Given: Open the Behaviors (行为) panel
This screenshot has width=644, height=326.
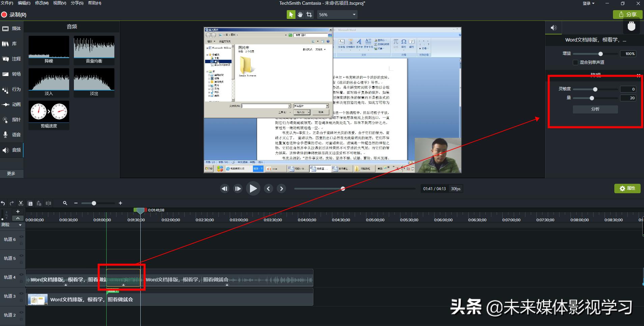Looking at the screenshot, I should point(12,89).
